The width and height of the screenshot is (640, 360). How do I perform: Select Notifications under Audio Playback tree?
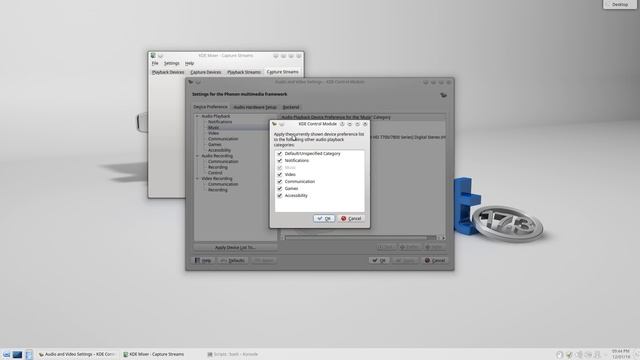click(x=220, y=122)
